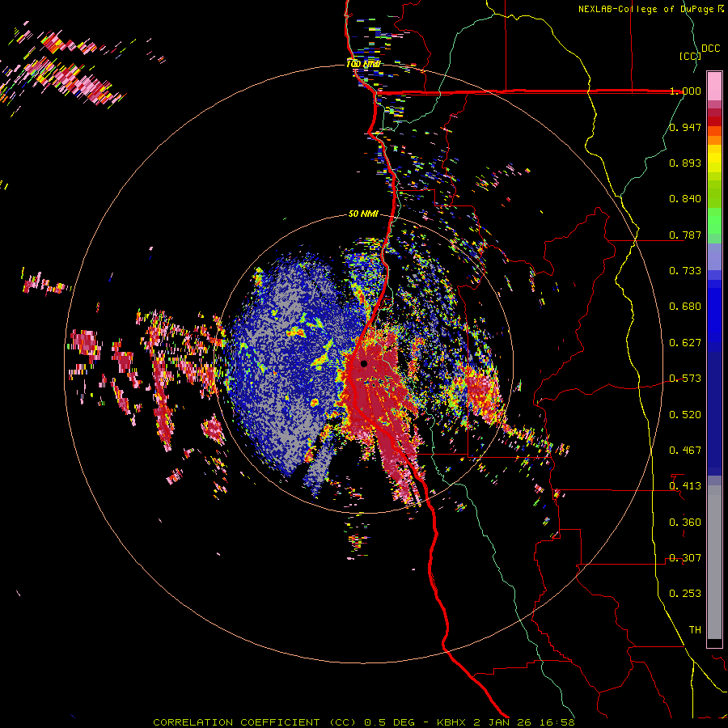Click the 0.893 color scale value
Image resolution: width=728 pixels, height=728 pixels.
685,163
